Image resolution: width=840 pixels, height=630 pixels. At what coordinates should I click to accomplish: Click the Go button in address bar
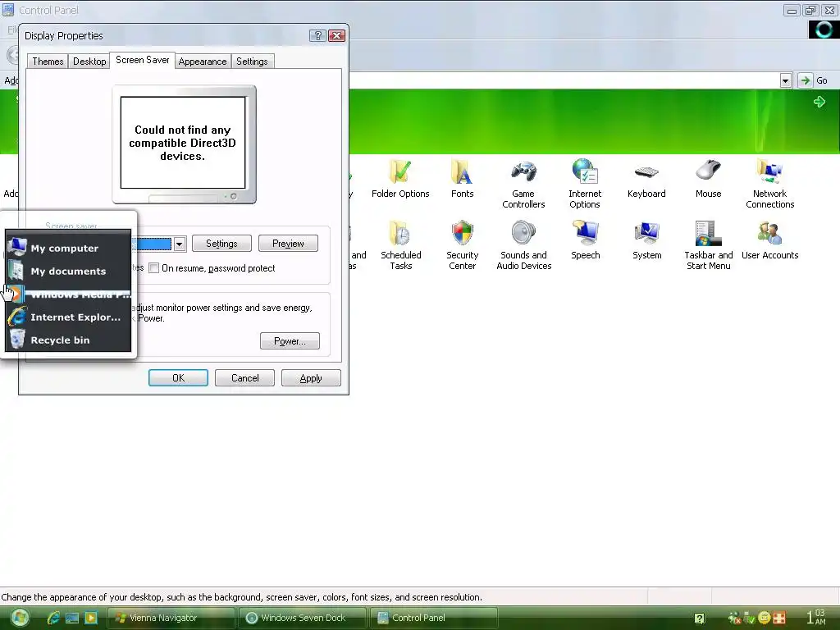click(813, 80)
